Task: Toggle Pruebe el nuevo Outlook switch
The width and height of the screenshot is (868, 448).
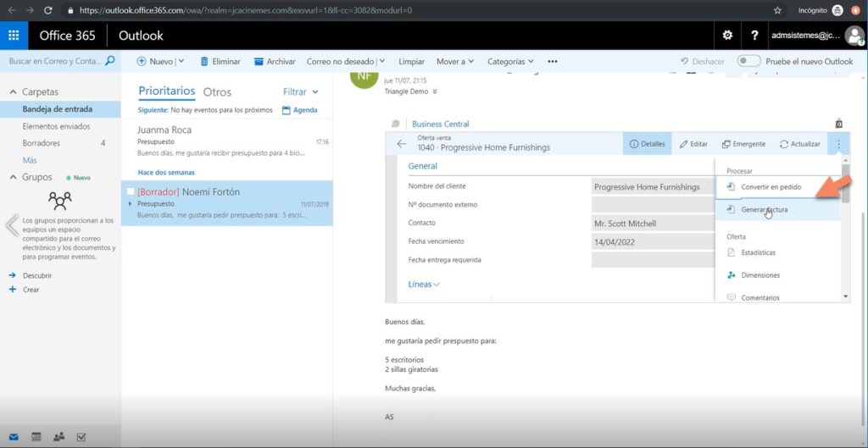Action: coord(748,61)
